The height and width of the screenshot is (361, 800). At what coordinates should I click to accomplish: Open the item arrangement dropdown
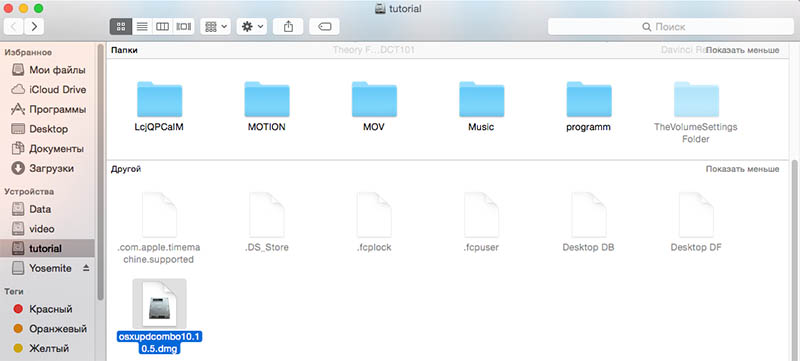click(216, 27)
